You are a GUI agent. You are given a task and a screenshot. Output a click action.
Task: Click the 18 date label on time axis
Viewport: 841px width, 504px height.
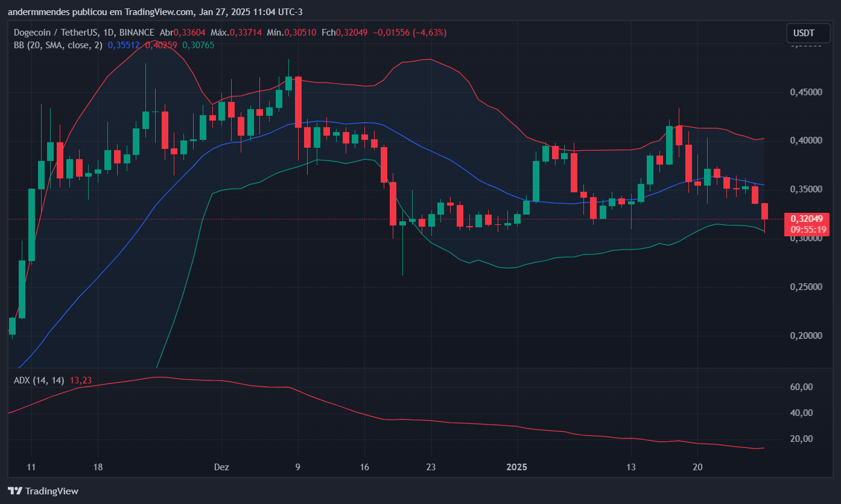click(x=98, y=467)
